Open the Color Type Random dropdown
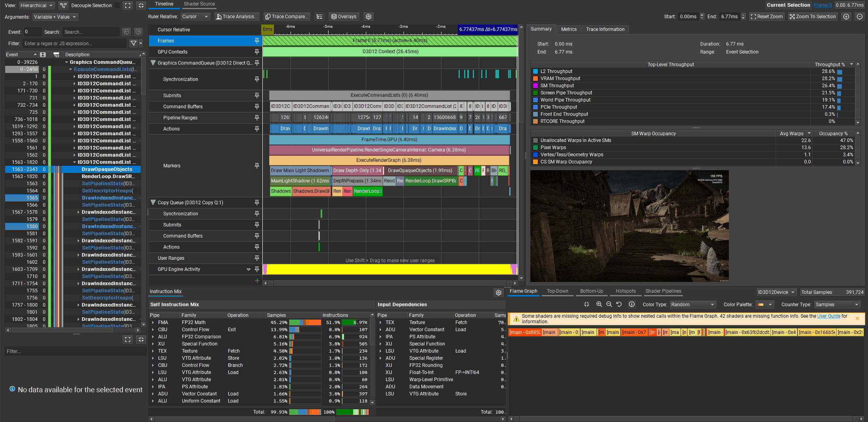The image size is (868, 422). pos(692,305)
